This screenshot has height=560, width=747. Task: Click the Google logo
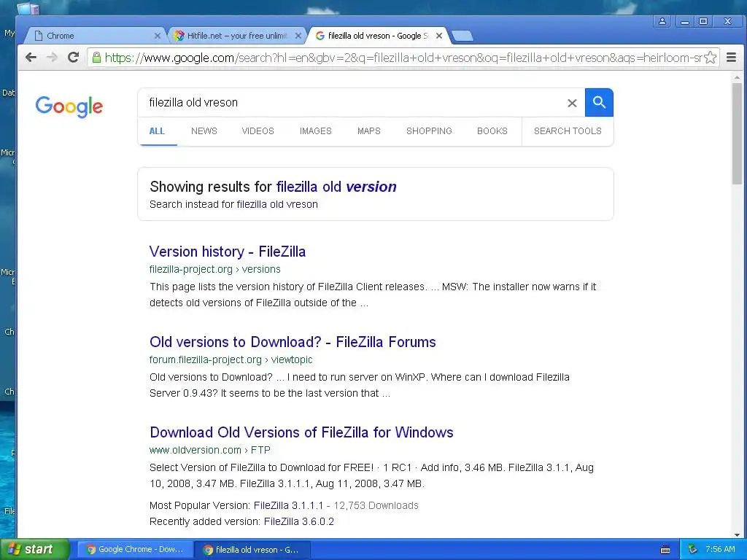pyautogui.click(x=69, y=106)
